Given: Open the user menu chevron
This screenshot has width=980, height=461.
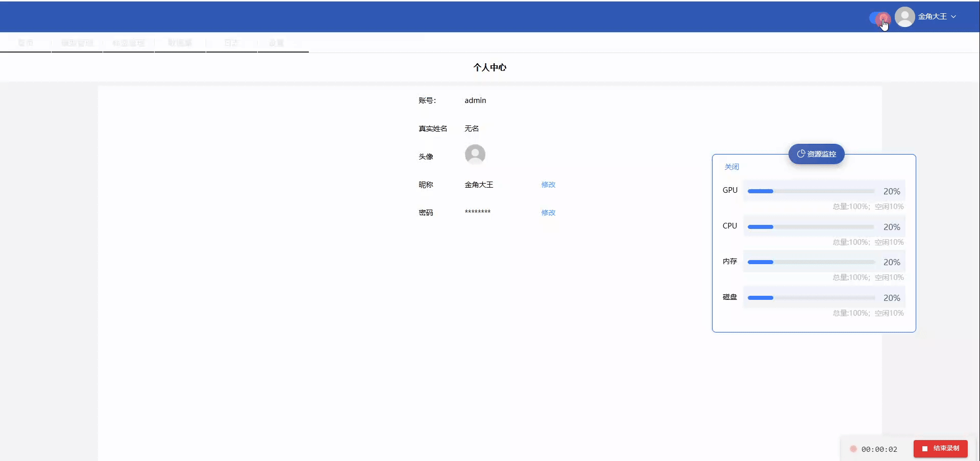Looking at the screenshot, I should click(x=953, y=16).
